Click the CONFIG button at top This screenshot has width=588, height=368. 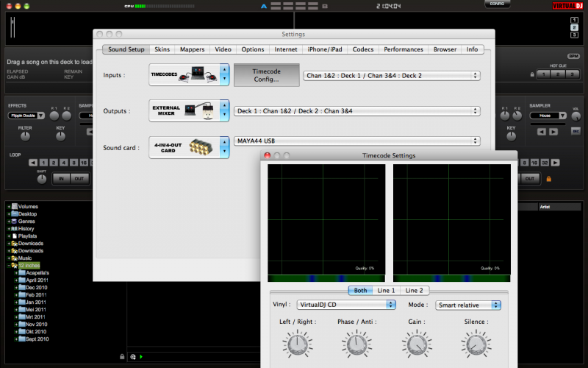[x=497, y=4]
